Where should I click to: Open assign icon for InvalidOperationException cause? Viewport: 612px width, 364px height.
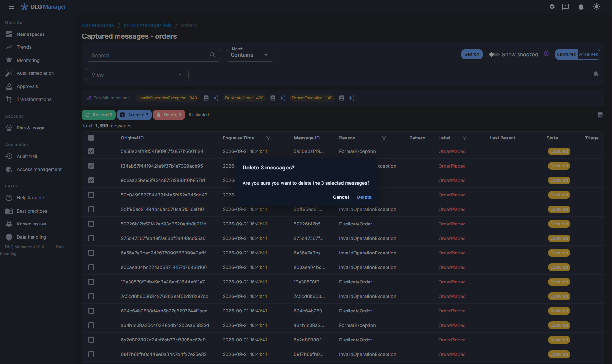pos(206,98)
